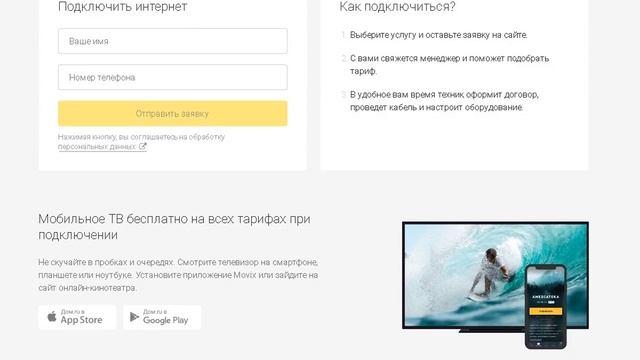The height and width of the screenshot is (360, 640).
Task: Click paragraph 'Не скучайте в пробках и очередях'
Action: tap(178, 275)
